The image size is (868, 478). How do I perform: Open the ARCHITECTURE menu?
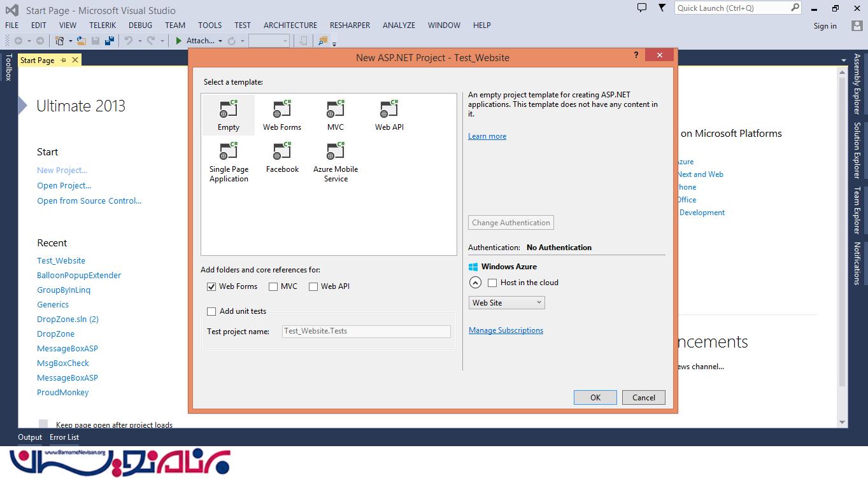coord(290,25)
